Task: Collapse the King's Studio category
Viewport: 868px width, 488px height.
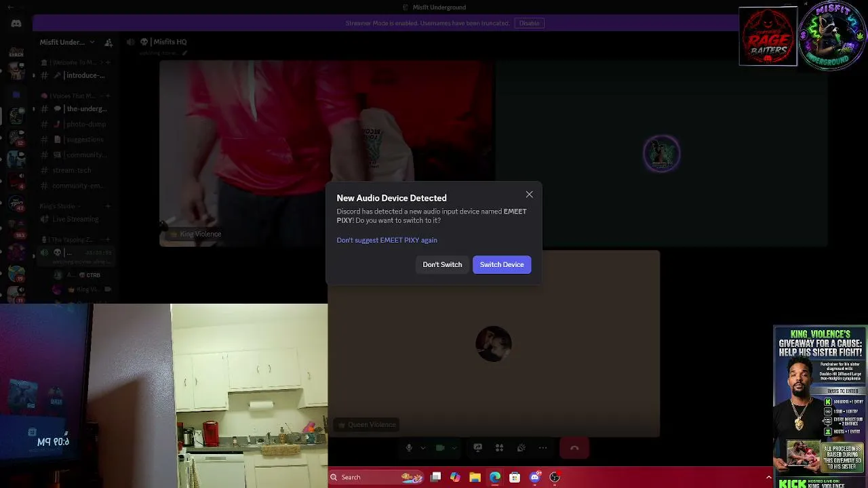Action: coord(60,206)
